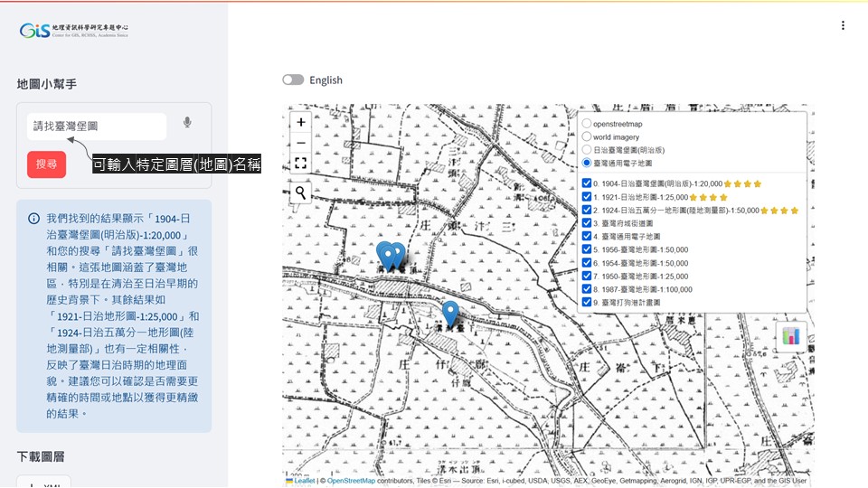Enter fullscreen map view
Screen dimensions: 868x488
pos(301,164)
